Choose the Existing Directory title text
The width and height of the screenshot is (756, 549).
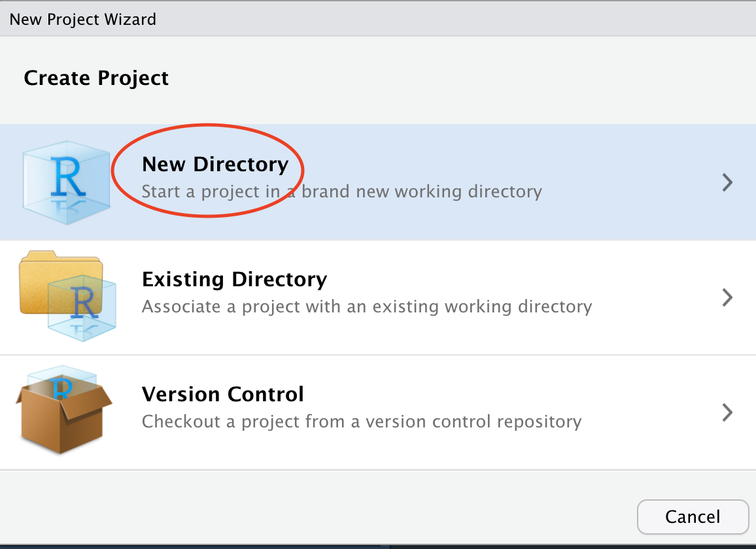point(234,280)
